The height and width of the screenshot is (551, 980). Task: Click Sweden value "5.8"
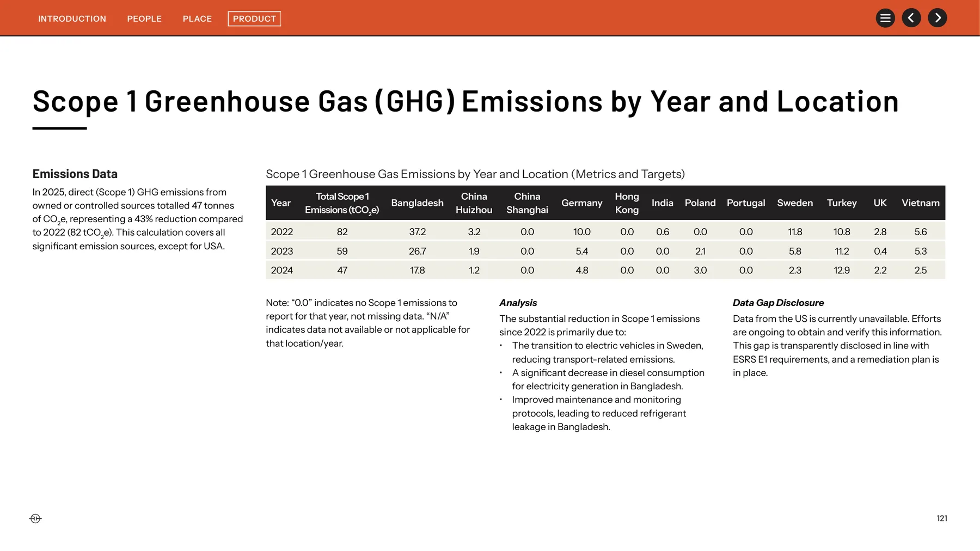click(795, 252)
